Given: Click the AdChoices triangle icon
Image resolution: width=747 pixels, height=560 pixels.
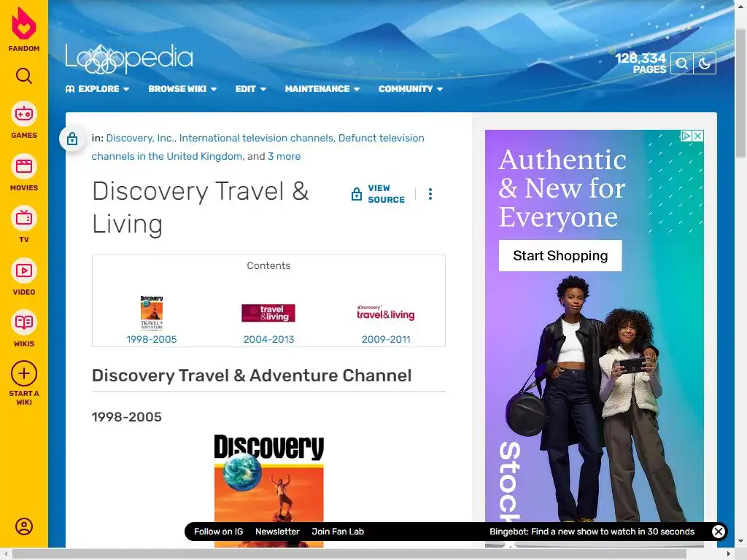Looking at the screenshot, I should 686,136.
